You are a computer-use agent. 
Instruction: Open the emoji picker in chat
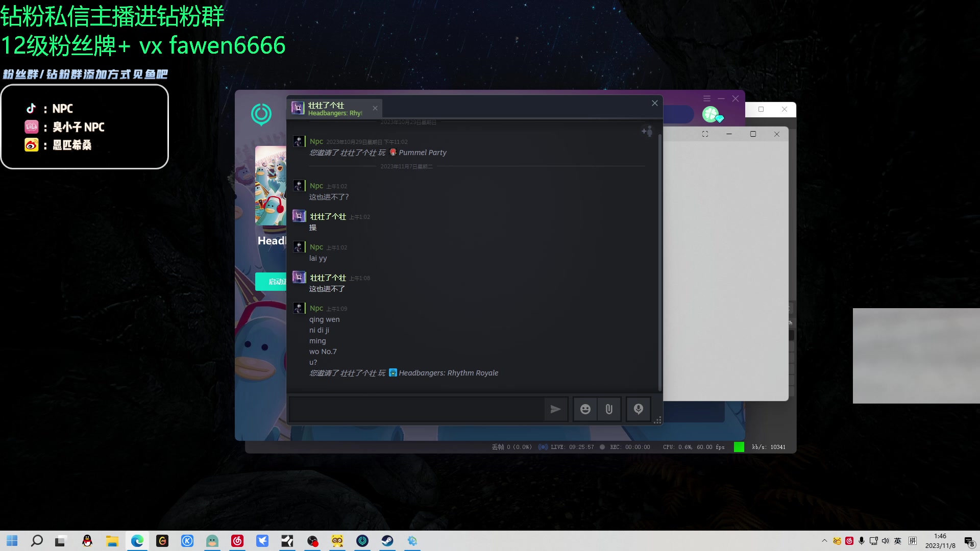coord(585,409)
